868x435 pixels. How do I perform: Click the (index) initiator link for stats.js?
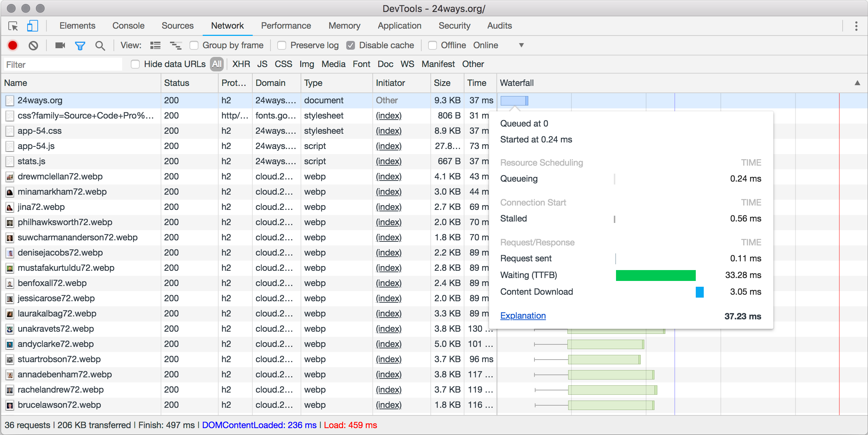pos(389,161)
